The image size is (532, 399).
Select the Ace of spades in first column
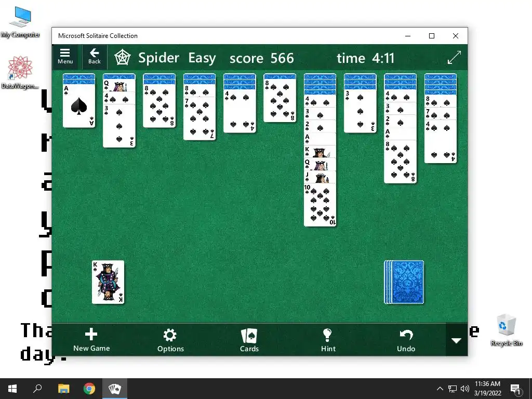pos(79,105)
